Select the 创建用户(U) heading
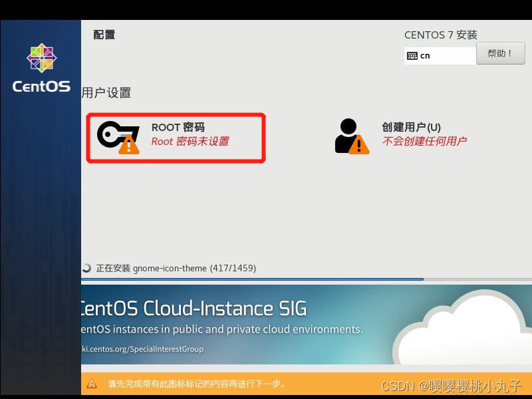 [411, 127]
